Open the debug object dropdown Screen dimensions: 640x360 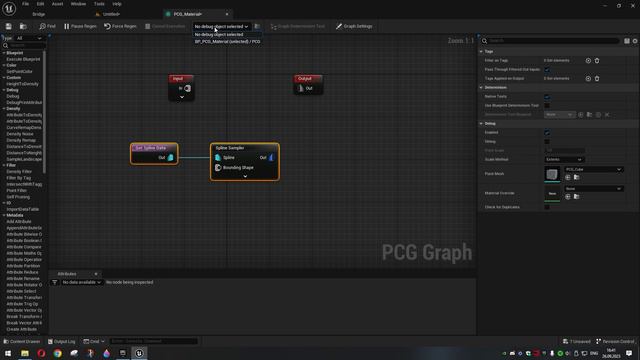tap(221, 27)
